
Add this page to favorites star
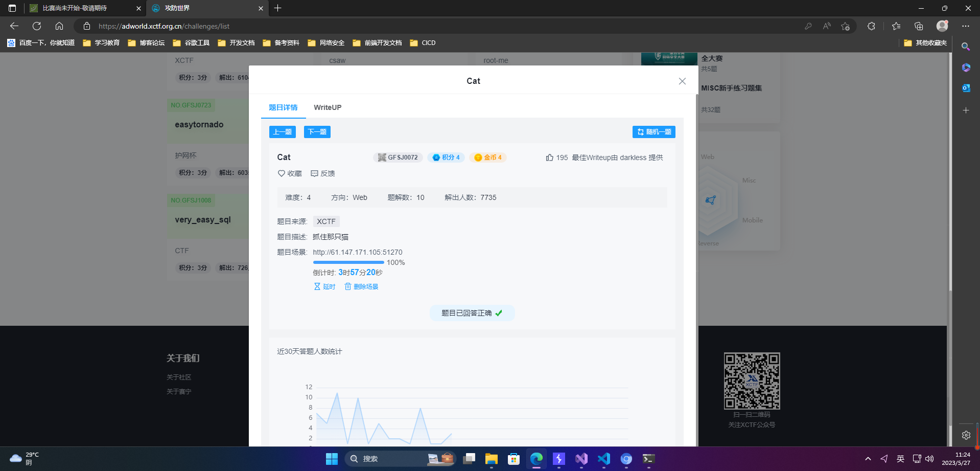845,26
